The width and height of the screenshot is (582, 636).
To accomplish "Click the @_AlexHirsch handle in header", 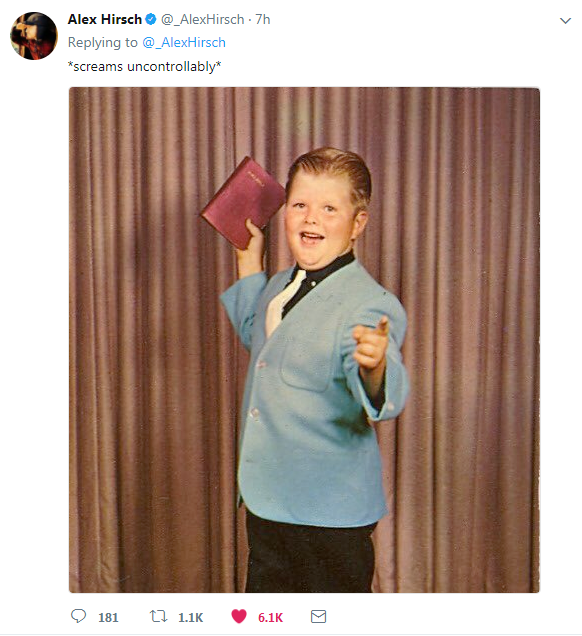I will point(203,19).
